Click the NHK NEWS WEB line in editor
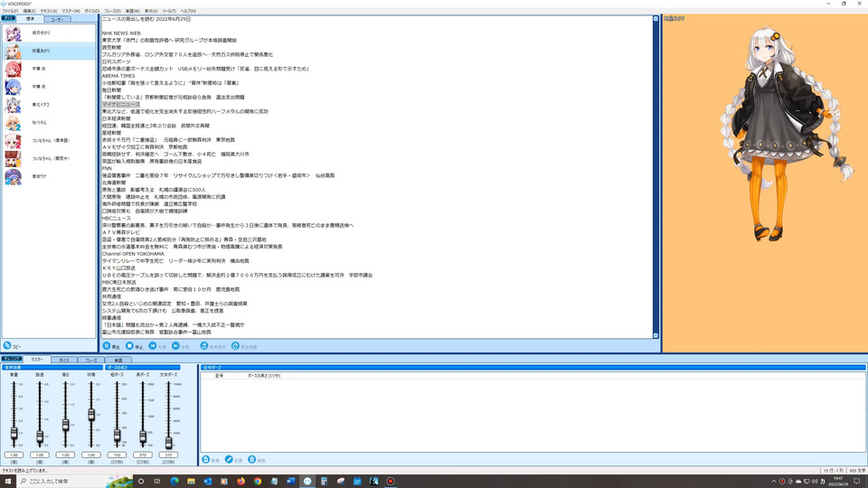The height and width of the screenshot is (488, 868). pos(121,33)
